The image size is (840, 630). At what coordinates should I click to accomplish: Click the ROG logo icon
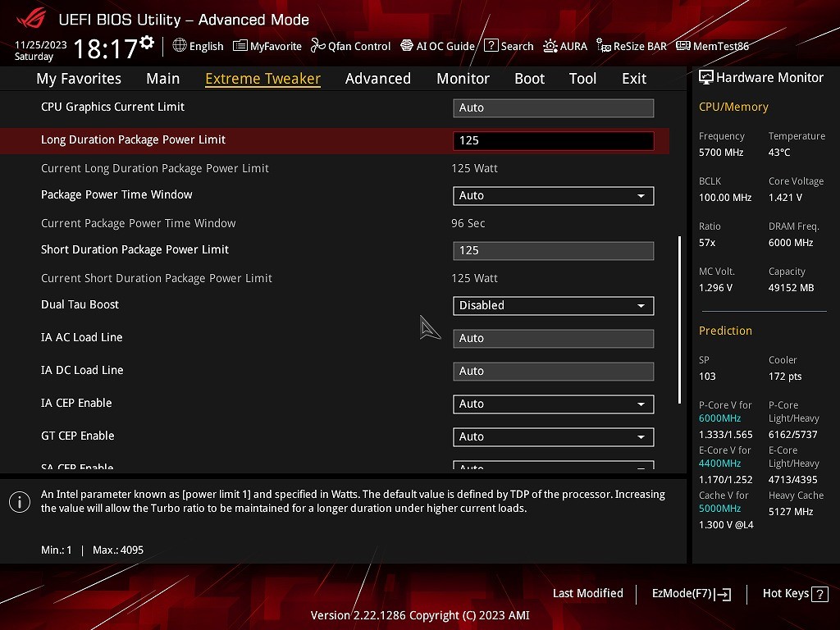[31, 18]
